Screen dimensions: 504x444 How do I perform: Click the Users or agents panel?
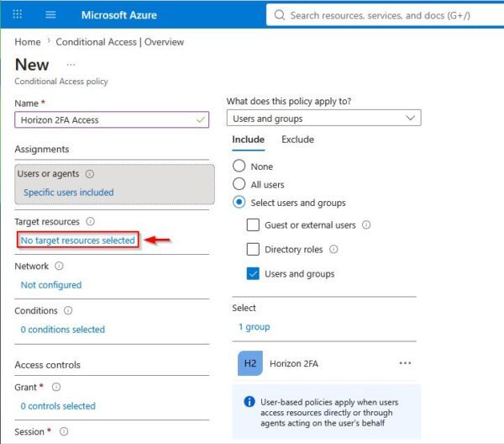114,184
